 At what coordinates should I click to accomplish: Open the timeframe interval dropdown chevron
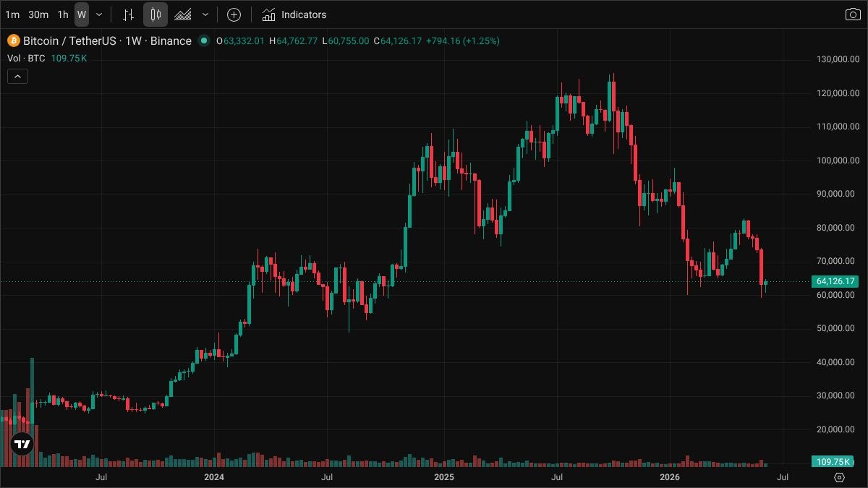(x=99, y=14)
